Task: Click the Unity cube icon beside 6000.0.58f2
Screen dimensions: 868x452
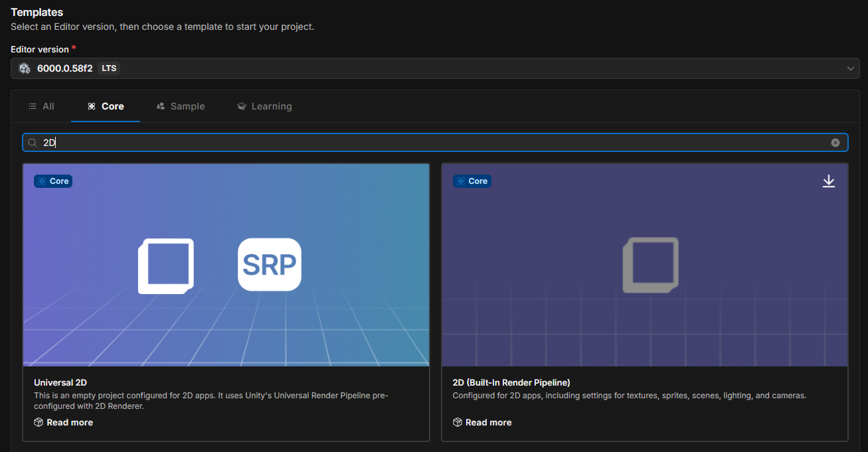Action: (x=25, y=68)
